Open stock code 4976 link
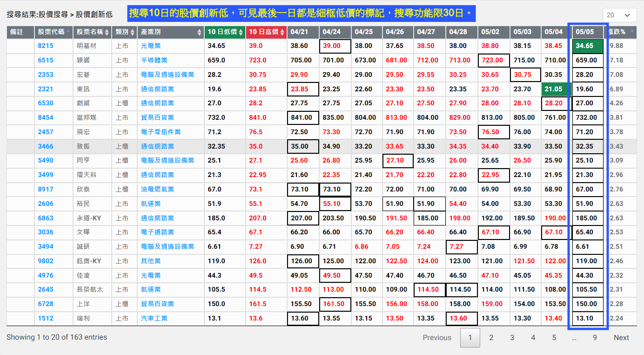 pos(46,275)
